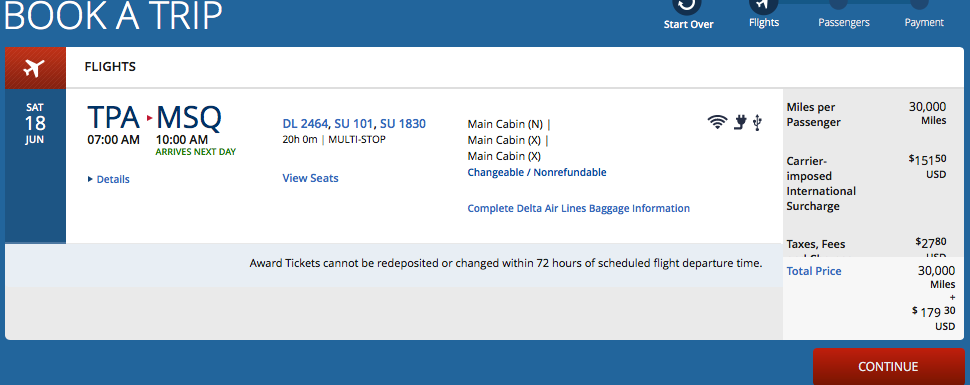Screen dimensions: 970x385
Task: Select the Passengers step label
Action: click(x=844, y=23)
